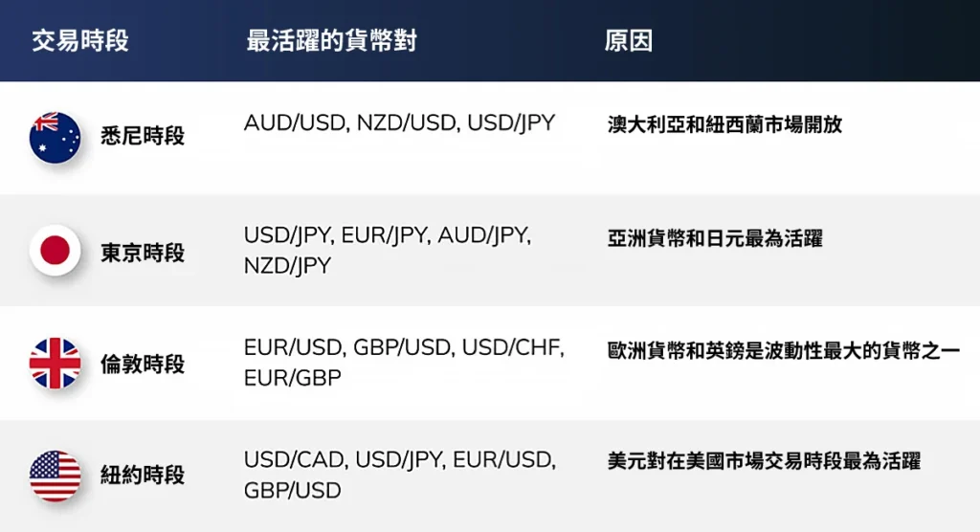Image resolution: width=980 pixels, height=532 pixels.
Task: Select the 亞洲貨幣和日元最為活躍 reason text
Action: (x=715, y=238)
